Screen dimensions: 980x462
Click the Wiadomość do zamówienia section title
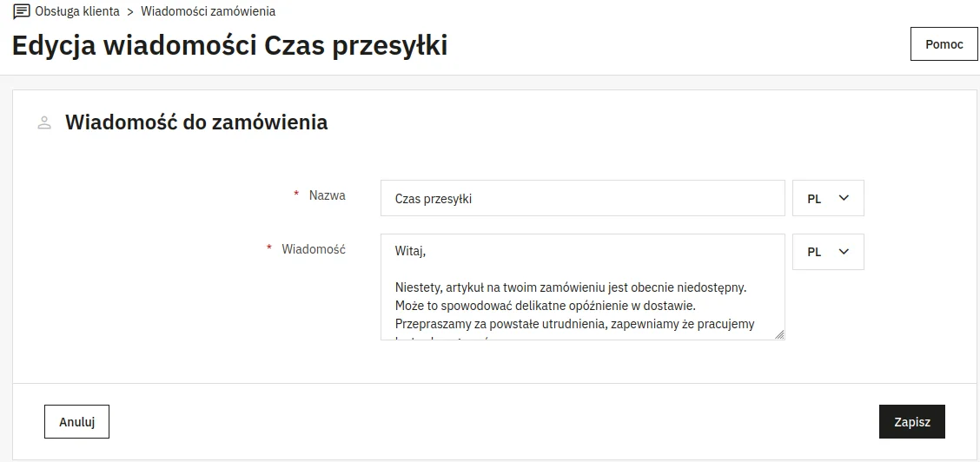[196, 122]
